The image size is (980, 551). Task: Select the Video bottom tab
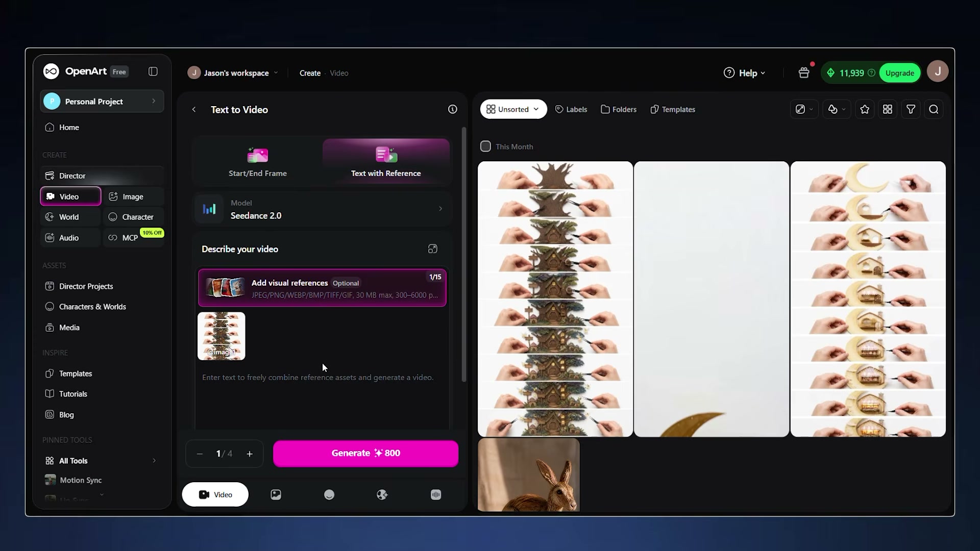(215, 494)
